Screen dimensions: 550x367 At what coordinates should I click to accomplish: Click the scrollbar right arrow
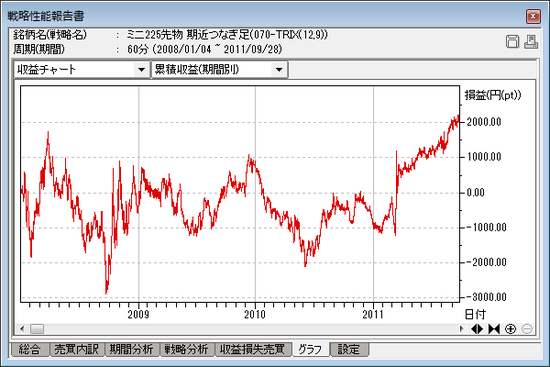click(461, 329)
